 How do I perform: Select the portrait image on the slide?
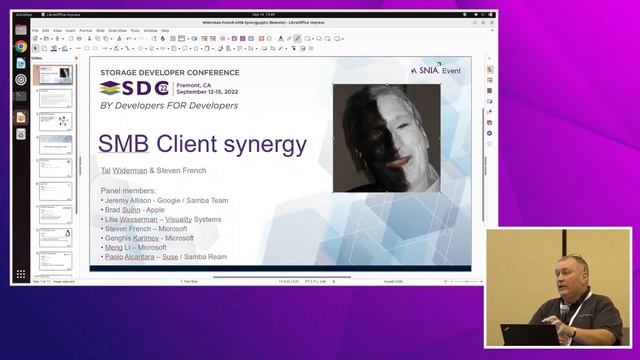coord(387,138)
